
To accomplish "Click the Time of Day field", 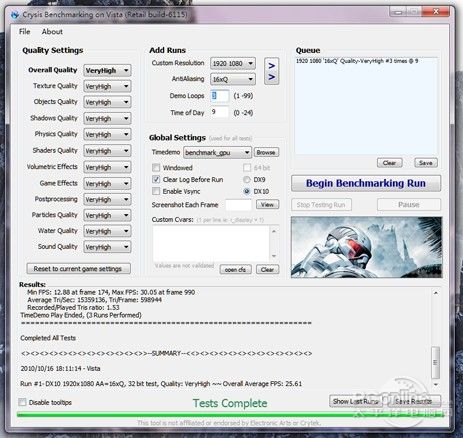I will click(x=220, y=112).
